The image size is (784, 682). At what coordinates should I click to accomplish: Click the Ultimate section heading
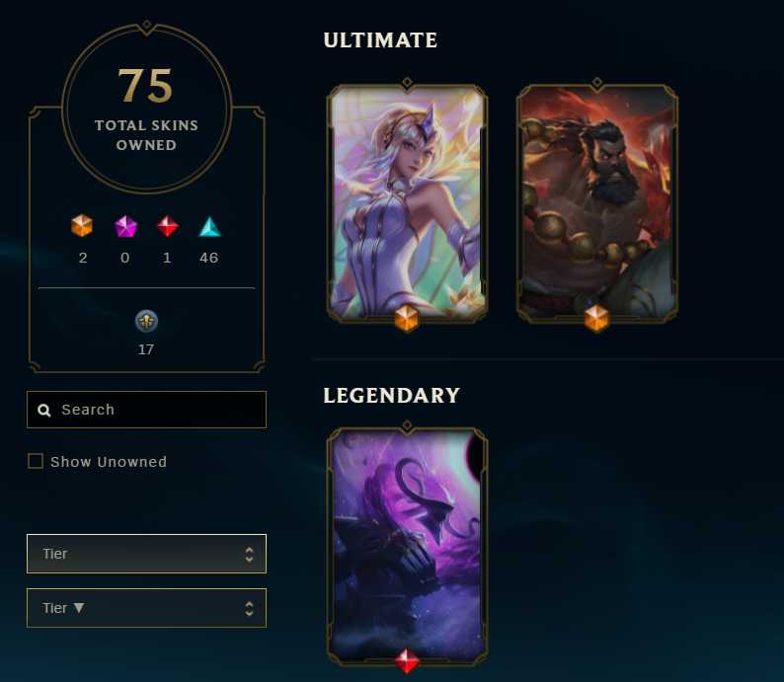pos(380,40)
